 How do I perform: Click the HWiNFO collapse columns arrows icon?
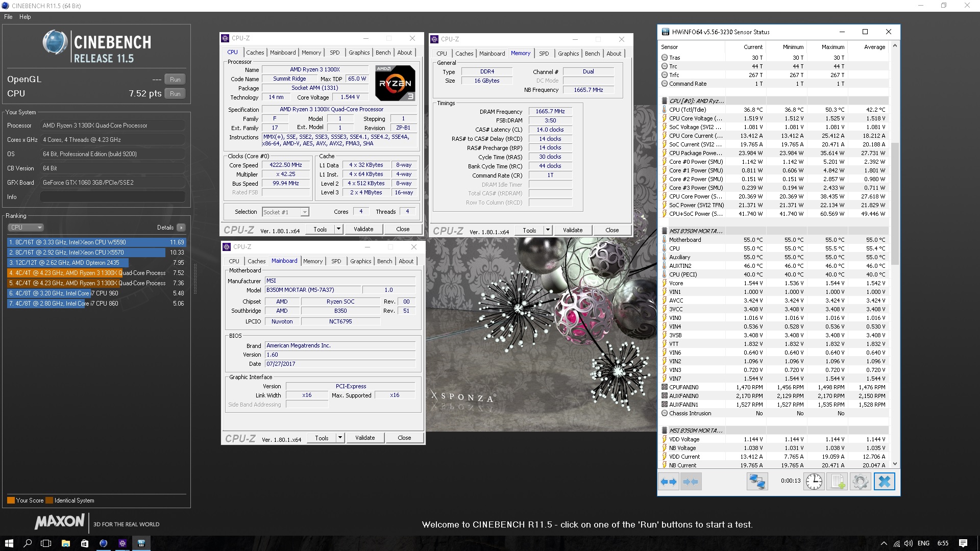coord(691,481)
